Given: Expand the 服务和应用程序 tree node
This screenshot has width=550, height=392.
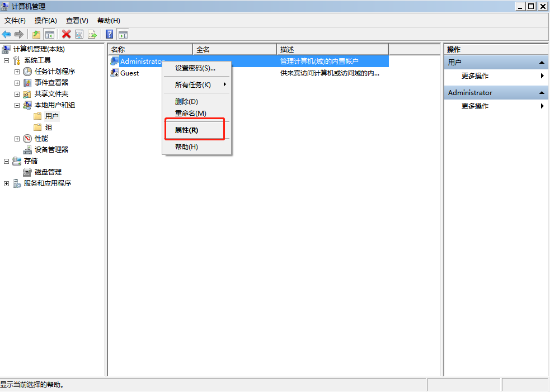Looking at the screenshot, I should (x=6, y=183).
